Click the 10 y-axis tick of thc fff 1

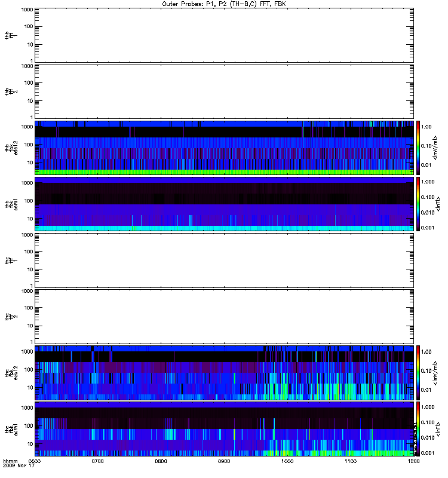(30, 269)
